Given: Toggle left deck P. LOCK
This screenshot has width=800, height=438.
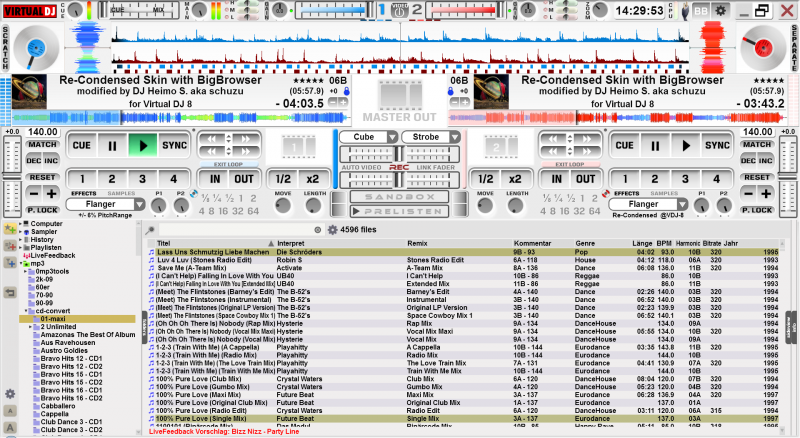Looking at the screenshot, I should tap(42, 210).
